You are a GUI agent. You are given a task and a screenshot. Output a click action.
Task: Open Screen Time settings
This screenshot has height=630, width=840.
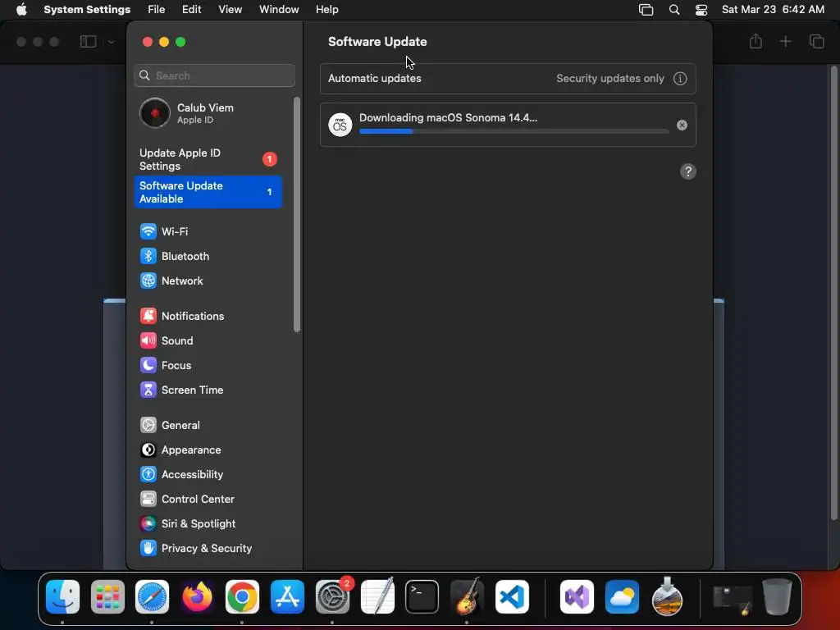click(x=208, y=390)
